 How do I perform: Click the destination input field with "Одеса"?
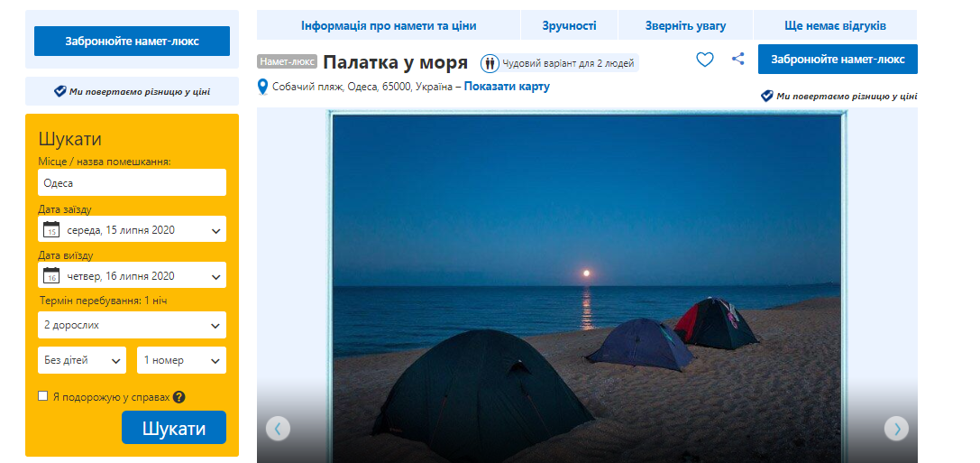133,182
